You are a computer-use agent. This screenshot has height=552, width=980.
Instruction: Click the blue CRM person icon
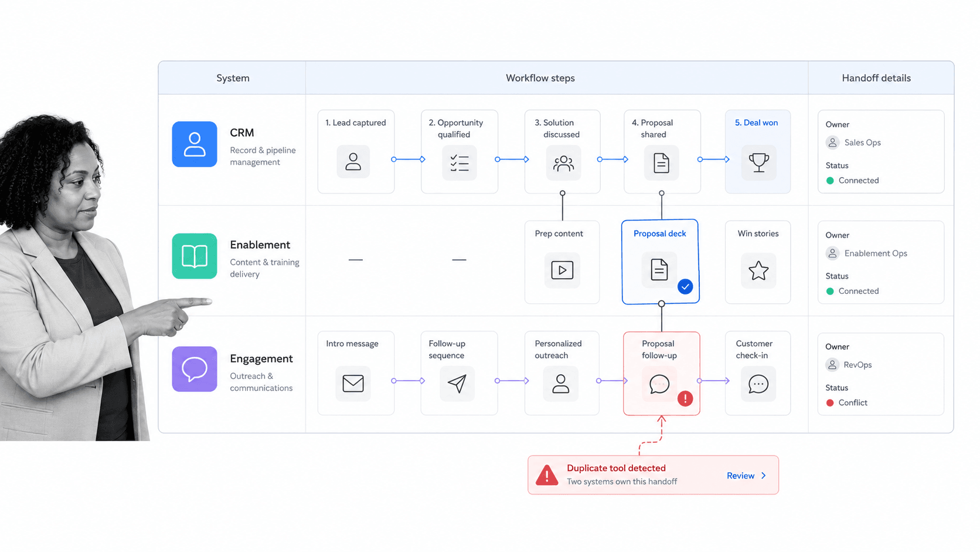coord(195,144)
